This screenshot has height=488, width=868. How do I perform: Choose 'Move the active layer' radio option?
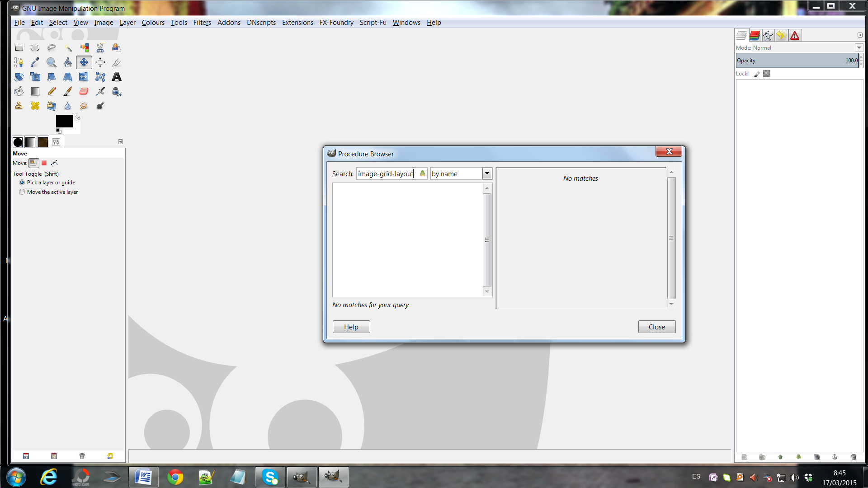[49, 192]
